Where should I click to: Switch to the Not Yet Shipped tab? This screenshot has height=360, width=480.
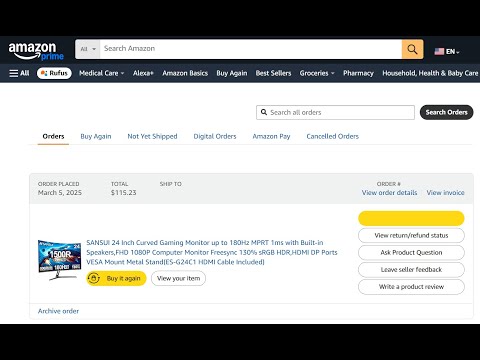[x=152, y=136]
